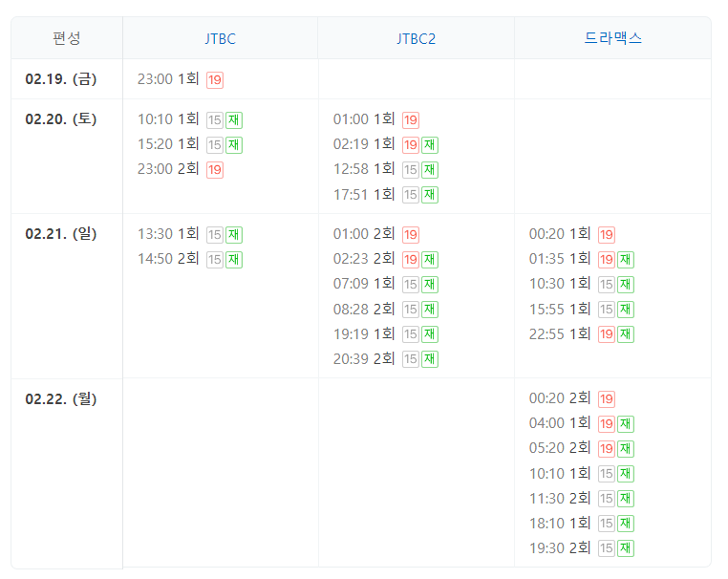Click the 재 rerun badge beside 02:23 2회
This screenshot has width=728, height=579.
click(430, 260)
